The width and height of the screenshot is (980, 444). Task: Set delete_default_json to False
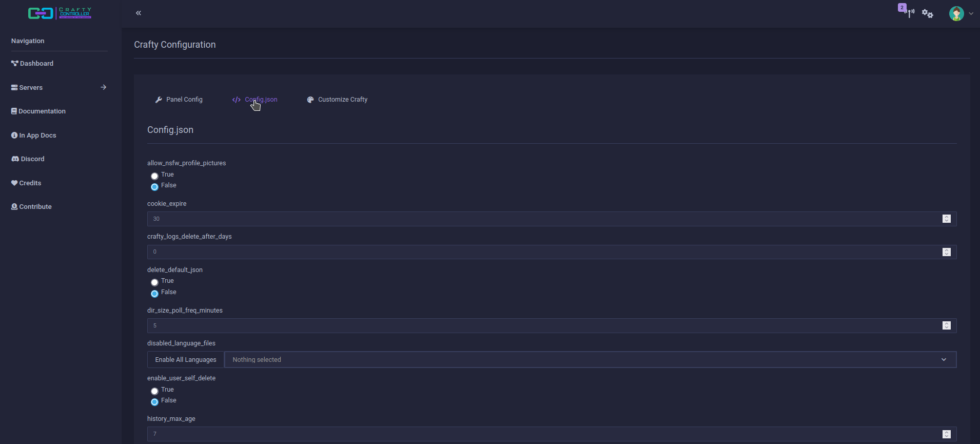[x=154, y=294]
